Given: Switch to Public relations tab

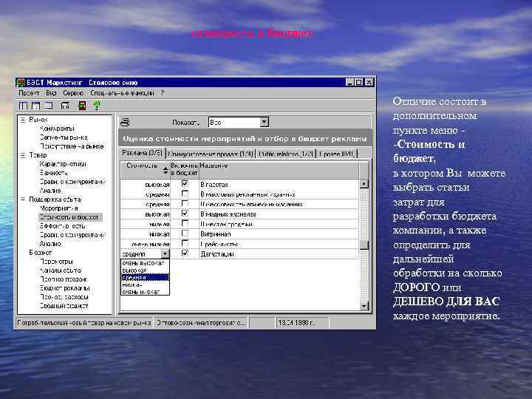Looking at the screenshot, I should [286, 154].
